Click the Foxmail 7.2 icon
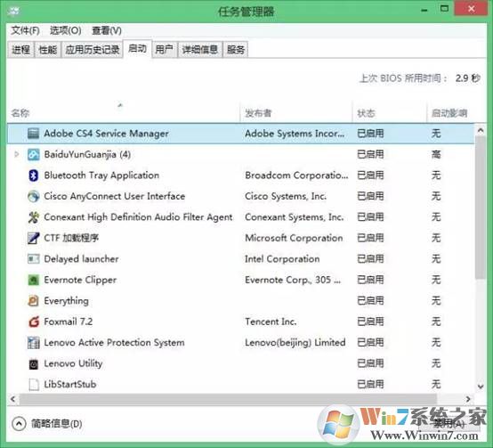 click(x=33, y=322)
